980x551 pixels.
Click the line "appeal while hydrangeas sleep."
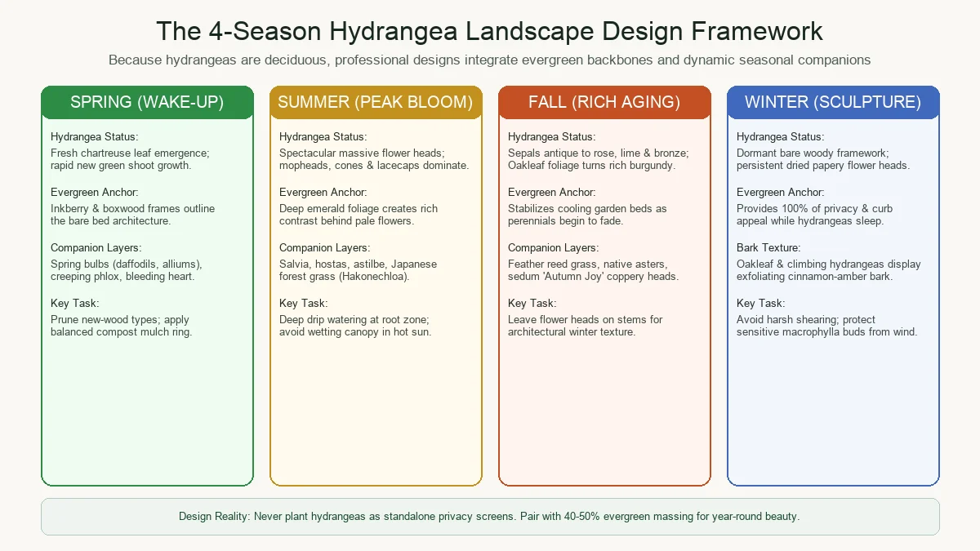tap(811, 220)
